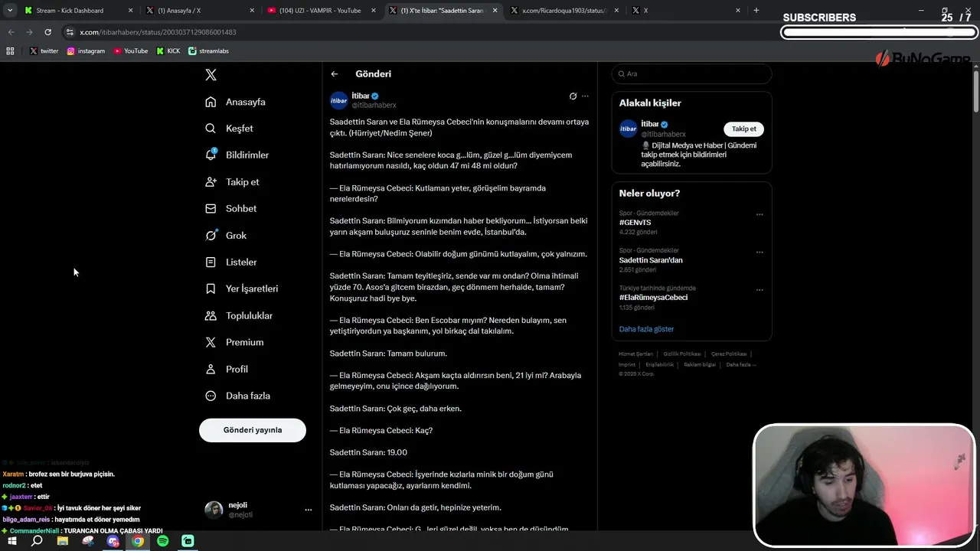Click the @itibarhaberx handle on post

coord(374,106)
